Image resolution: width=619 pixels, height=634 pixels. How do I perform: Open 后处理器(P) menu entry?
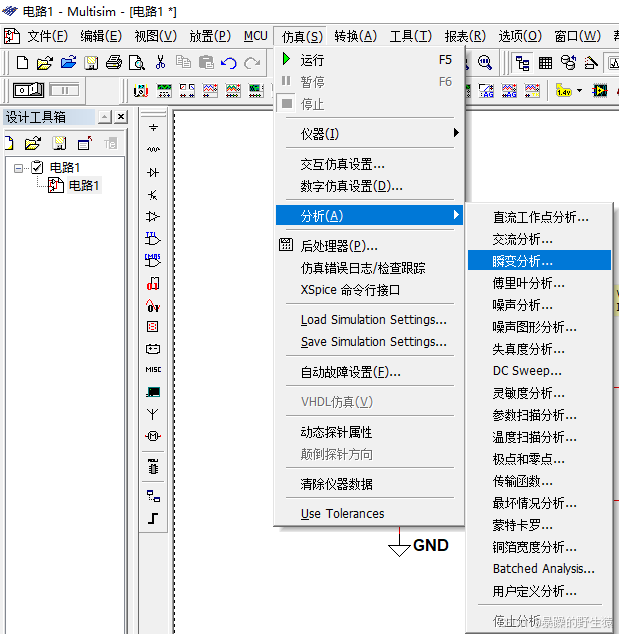370,246
